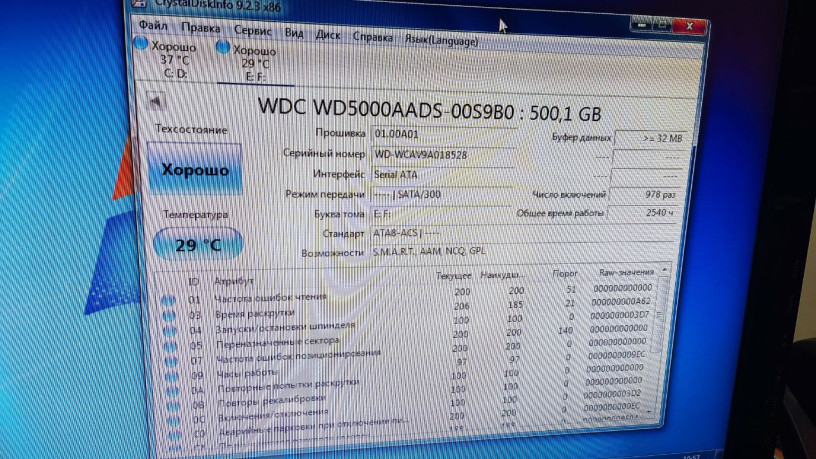Click the Порог column header
The width and height of the screenshot is (816, 459).
[x=565, y=273]
